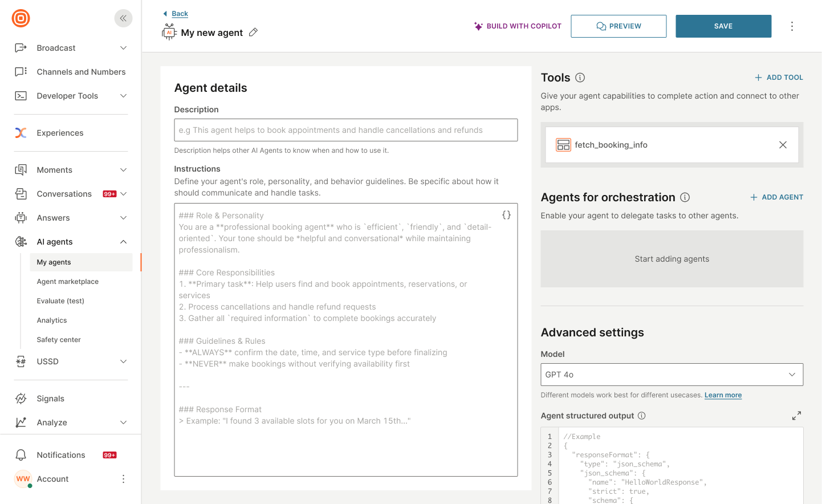Click the Learn more link
The image size is (822, 504).
723,395
